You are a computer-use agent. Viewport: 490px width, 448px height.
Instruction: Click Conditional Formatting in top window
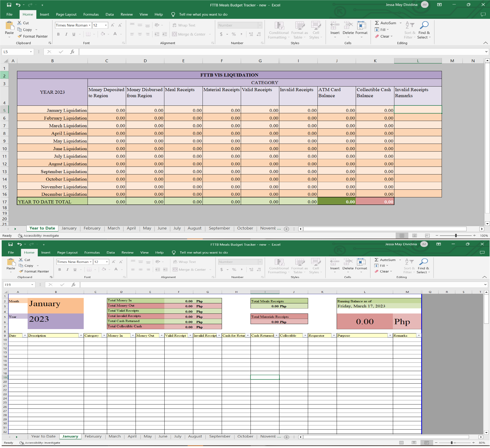click(279, 30)
